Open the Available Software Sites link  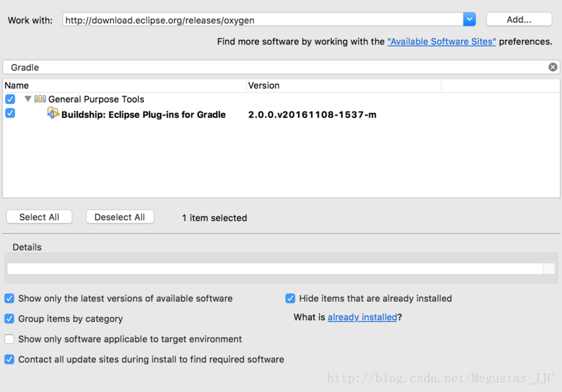pos(441,41)
